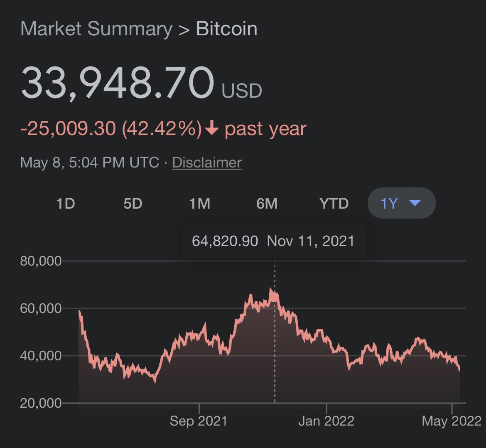This screenshot has width=486, height=448.
Task: Click the 80,000 price gridline label
Action: point(41,261)
